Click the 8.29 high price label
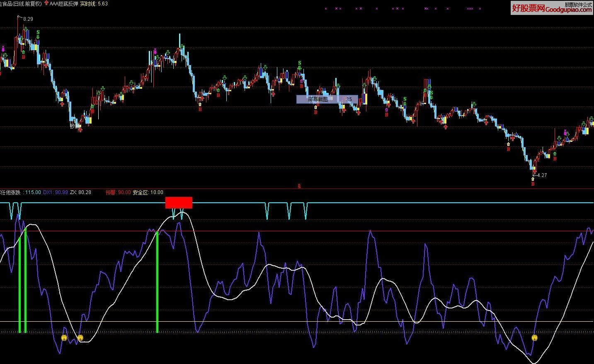Viewport: 594px width, 364px height. pos(28,19)
